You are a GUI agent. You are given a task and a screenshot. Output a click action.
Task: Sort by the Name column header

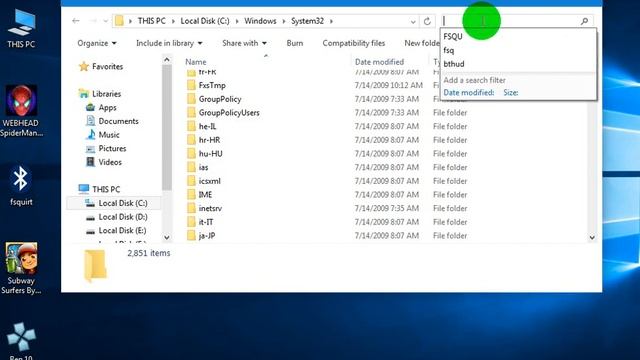(x=196, y=62)
